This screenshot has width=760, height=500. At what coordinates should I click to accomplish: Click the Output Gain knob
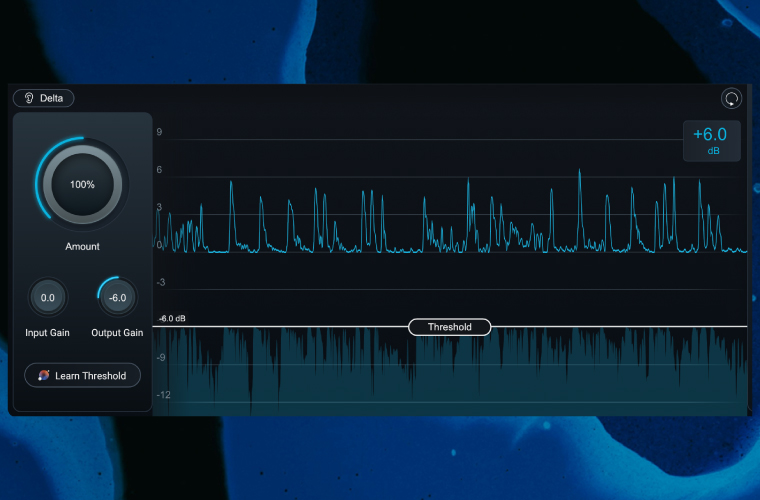pos(117,298)
